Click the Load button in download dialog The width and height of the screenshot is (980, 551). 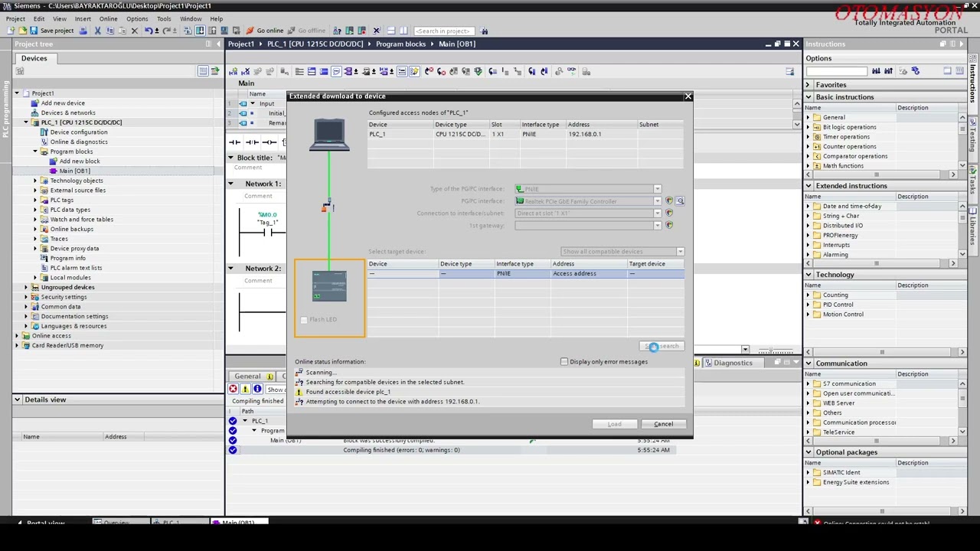615,424
